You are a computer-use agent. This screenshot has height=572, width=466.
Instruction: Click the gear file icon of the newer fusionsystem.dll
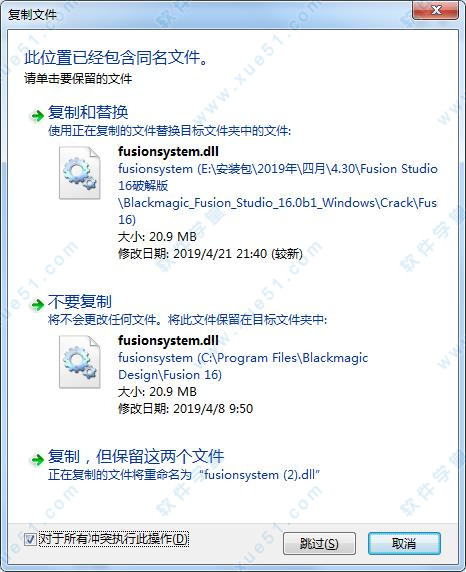click(80, 173)
